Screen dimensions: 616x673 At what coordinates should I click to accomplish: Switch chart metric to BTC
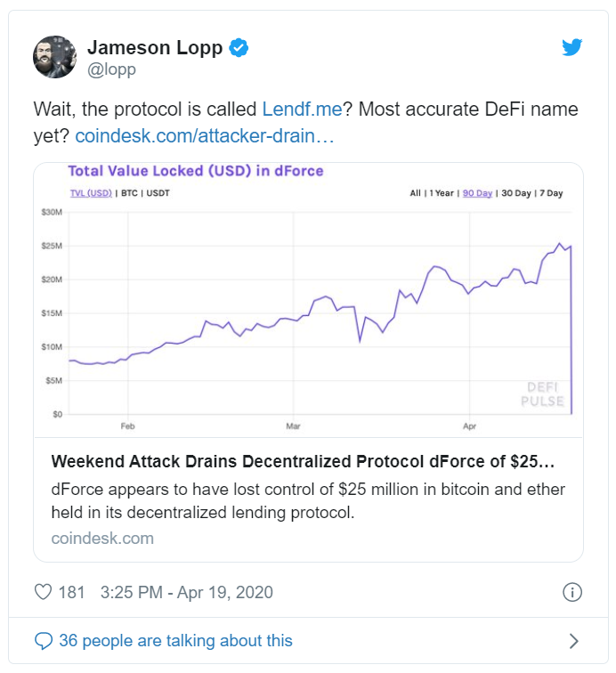pos(128,193)
